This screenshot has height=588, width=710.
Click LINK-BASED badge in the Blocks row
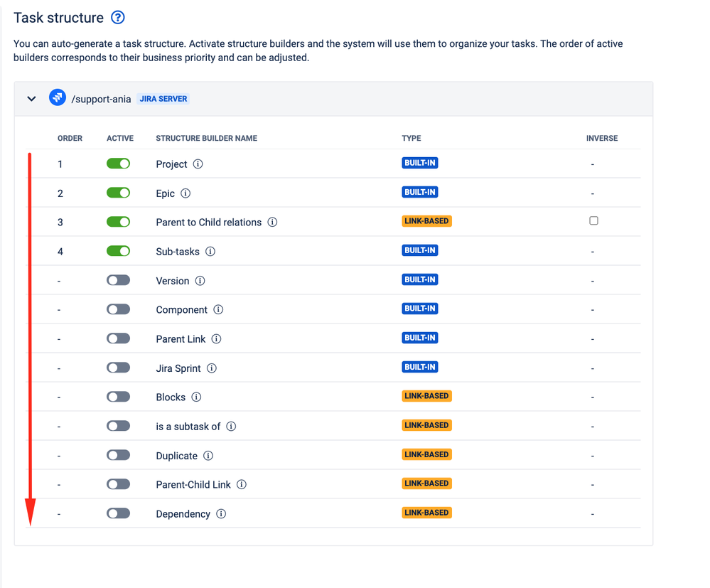click(426, 396)
